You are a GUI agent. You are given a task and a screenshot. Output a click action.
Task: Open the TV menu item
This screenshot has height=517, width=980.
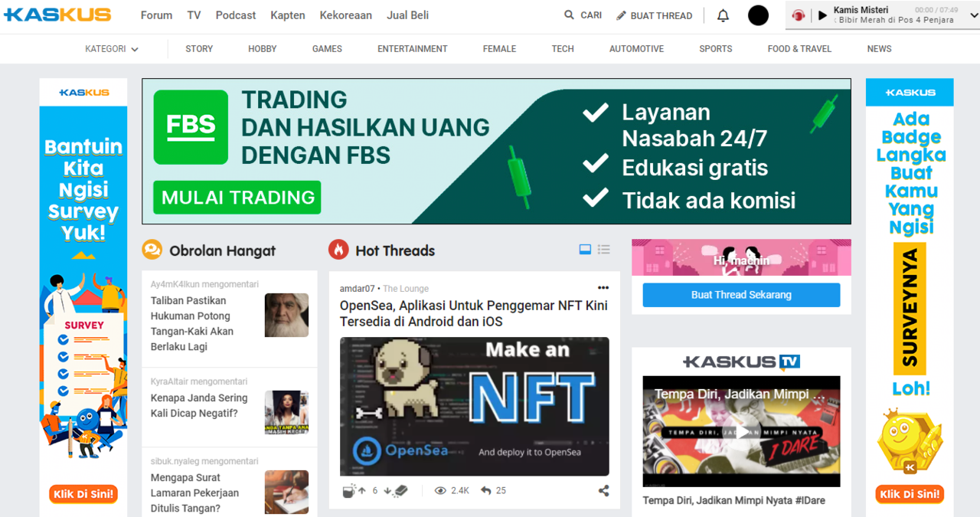click(194, 15)
